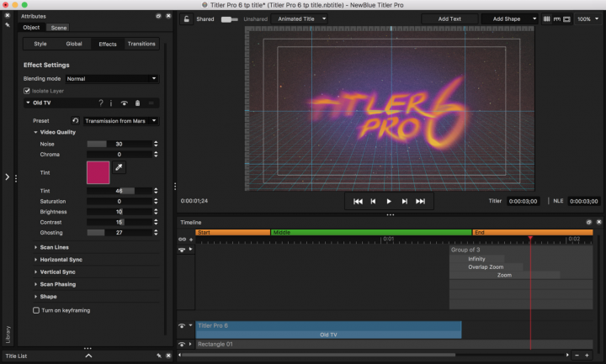Show Old TV effect info icon
Image resolution: width=606 pixels, height=364 pixels.
(x=111, y=103)
